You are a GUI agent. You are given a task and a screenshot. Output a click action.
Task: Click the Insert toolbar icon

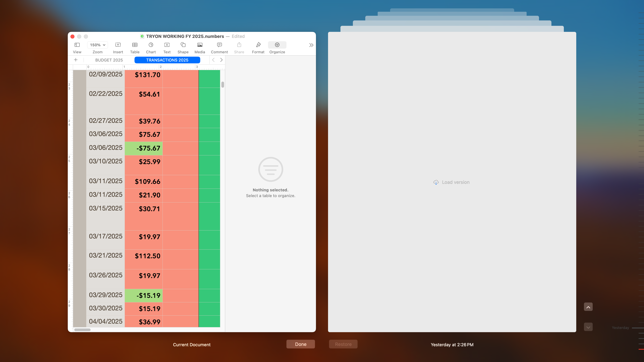pos(118,45)
